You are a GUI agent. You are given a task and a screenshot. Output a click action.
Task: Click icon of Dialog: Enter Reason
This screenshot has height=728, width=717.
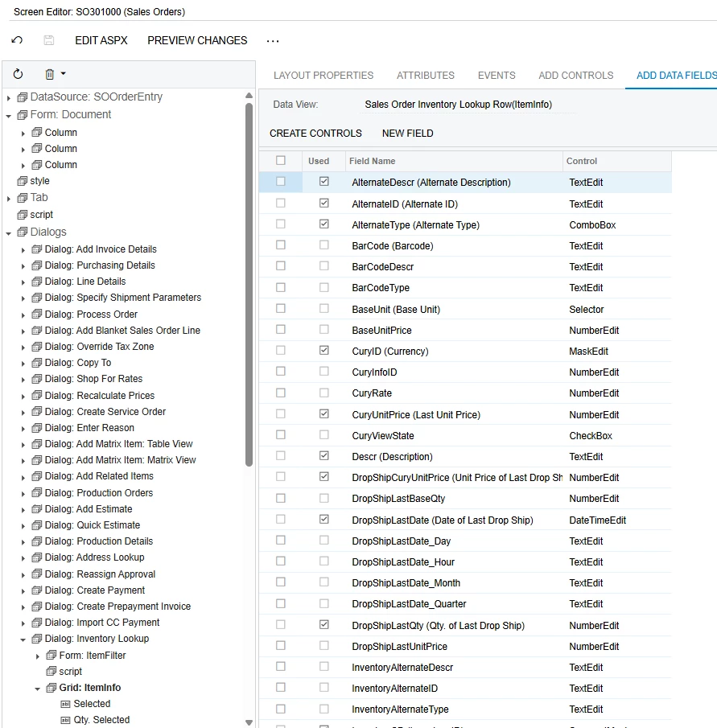click(x=37, y=428)
